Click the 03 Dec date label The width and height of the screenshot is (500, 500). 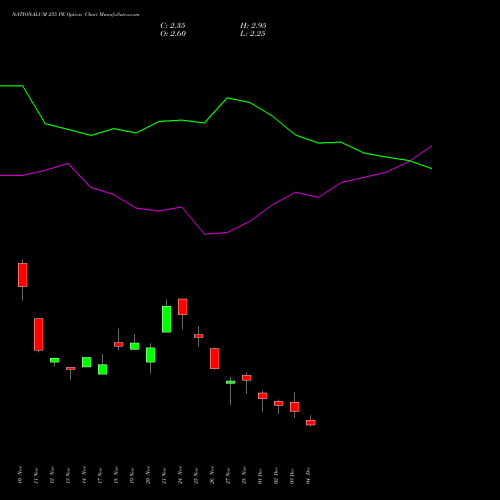292,475
